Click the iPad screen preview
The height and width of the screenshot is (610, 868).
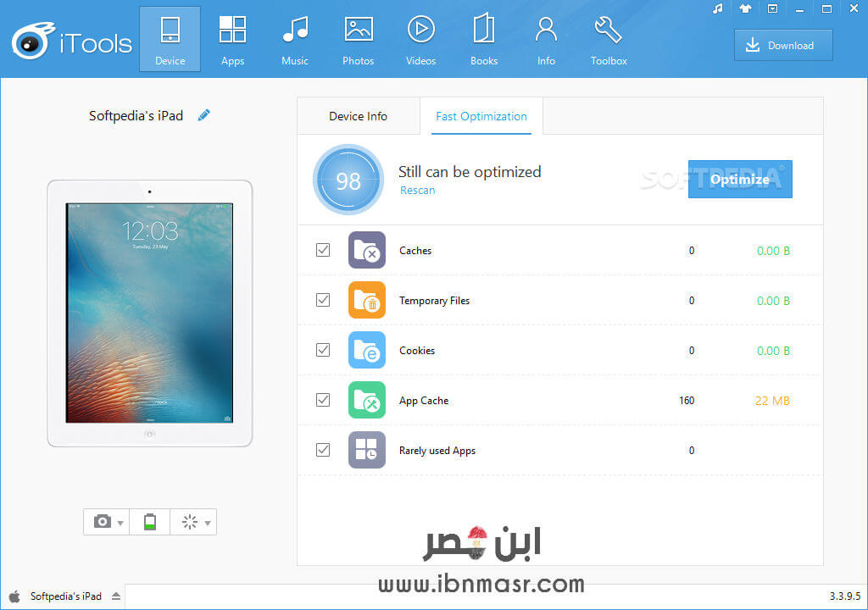point(149,313)
